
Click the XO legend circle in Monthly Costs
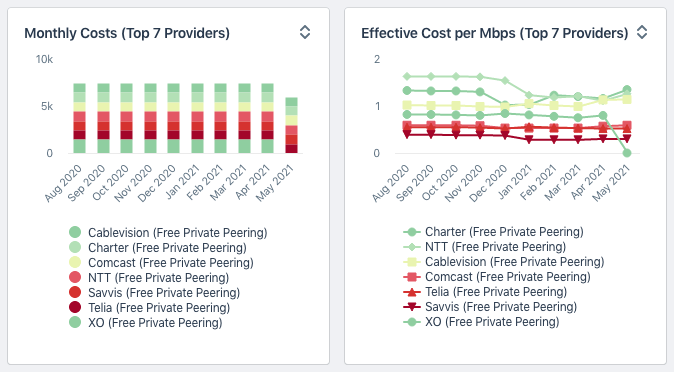(75, 323)
